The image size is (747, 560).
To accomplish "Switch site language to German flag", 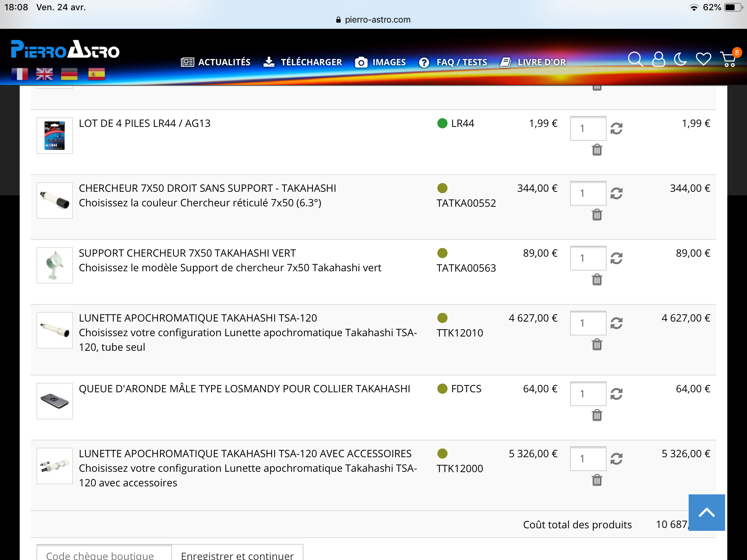I will [69, 74].
